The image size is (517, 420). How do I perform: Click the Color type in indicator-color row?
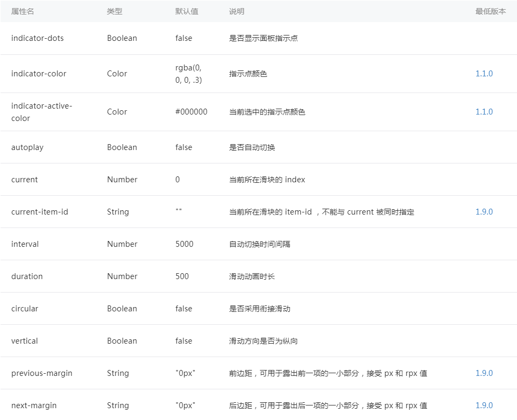pos(117,74)
